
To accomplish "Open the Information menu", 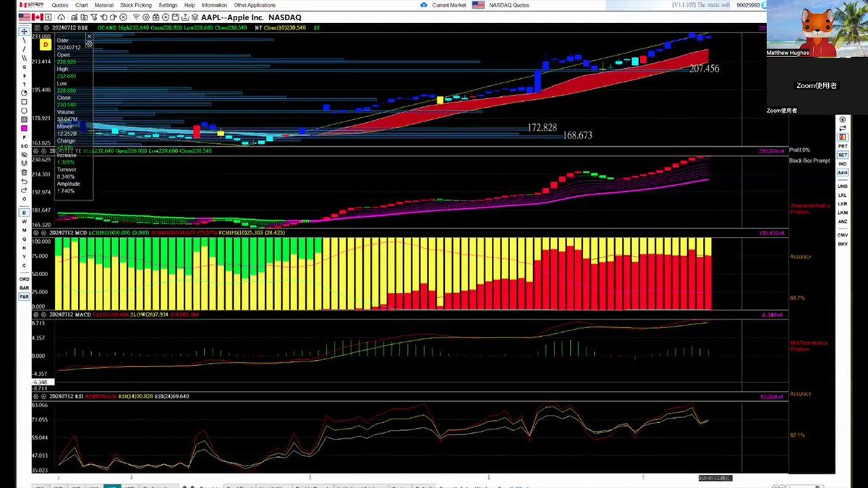I will tap(214, 5).
